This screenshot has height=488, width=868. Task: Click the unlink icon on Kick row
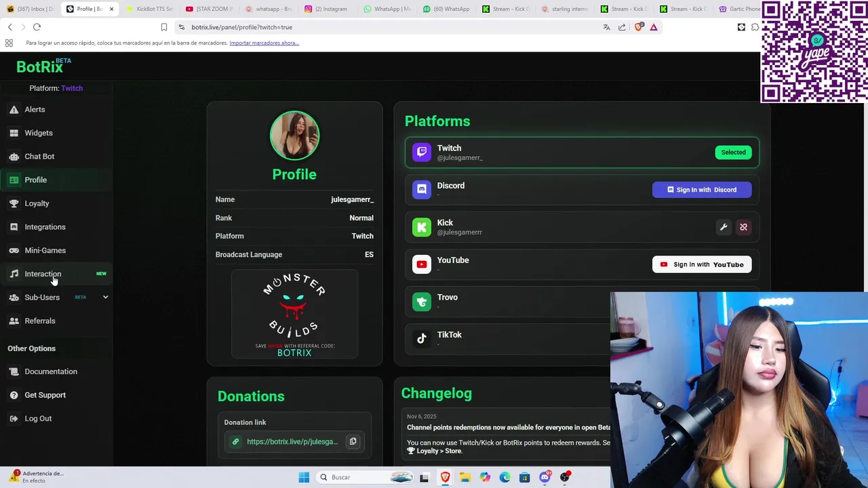tap(743, 227)
